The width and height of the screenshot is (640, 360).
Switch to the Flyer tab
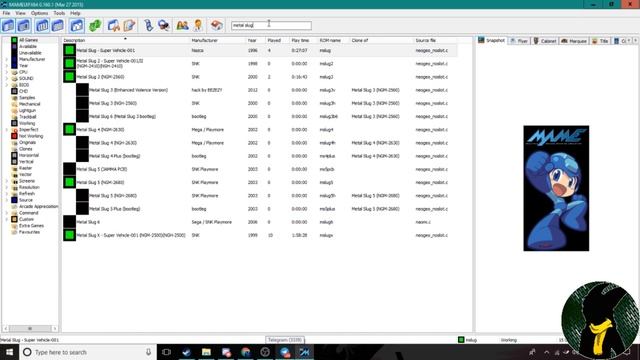(519, 41)
